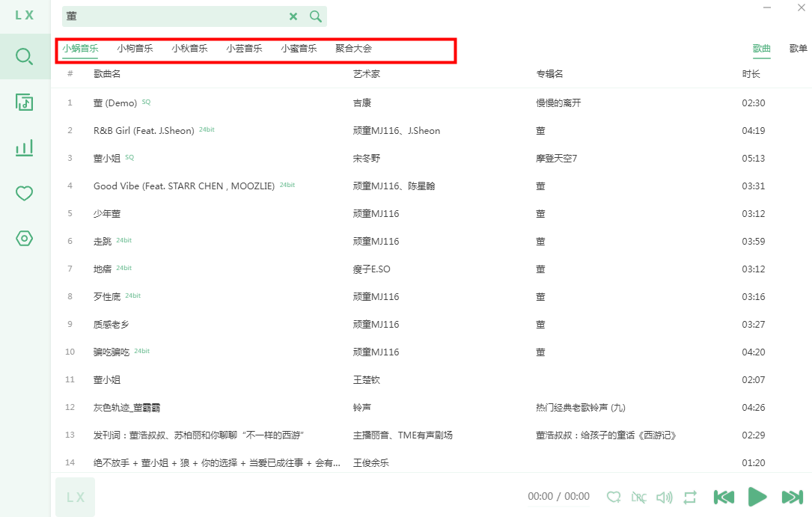This screenshot has width=812, height=517.
Task: Click the playback progress bar
Action: 558,507
